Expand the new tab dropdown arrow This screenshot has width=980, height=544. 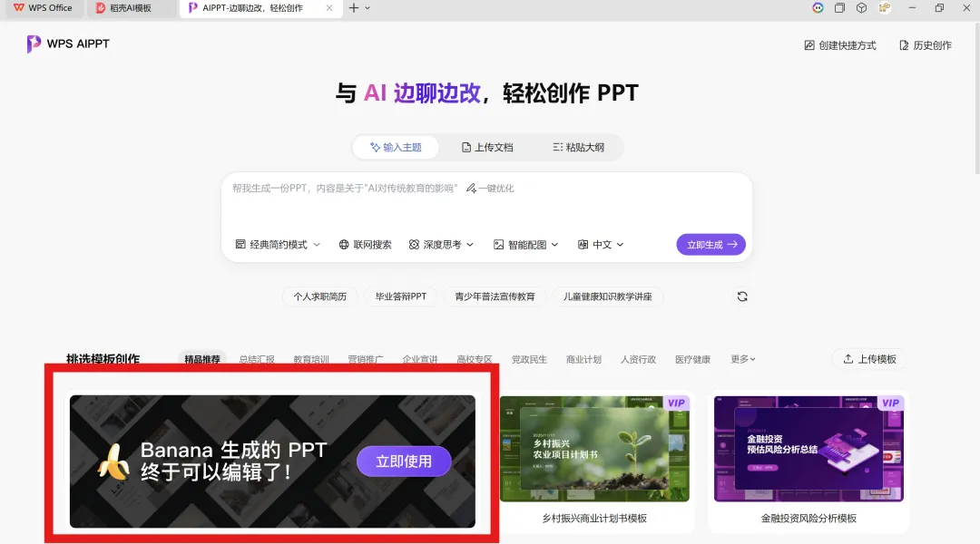tap(367, 8)
